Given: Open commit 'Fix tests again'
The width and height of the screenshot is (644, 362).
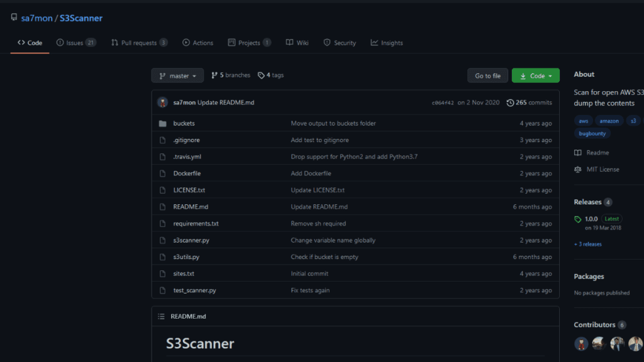Looking at the screenshot, I should [x=310, y=290].
